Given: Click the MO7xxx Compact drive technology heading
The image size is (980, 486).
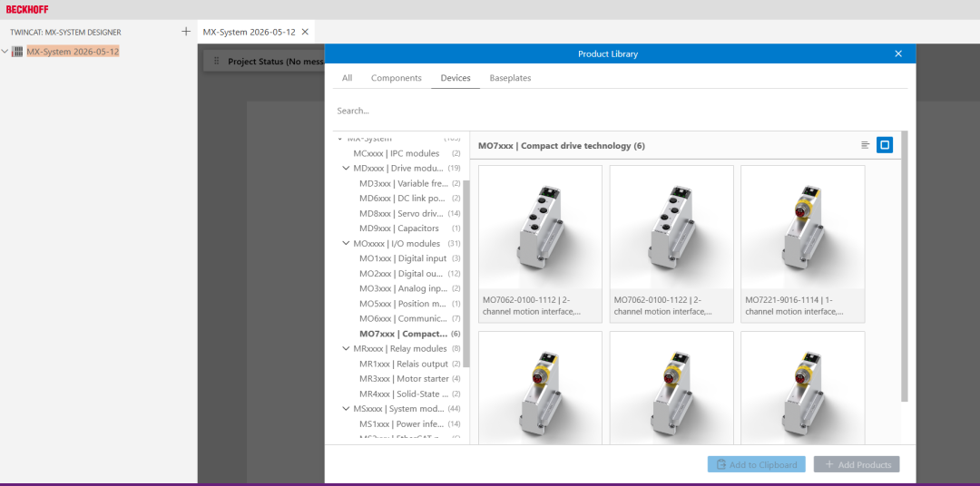Looking at the screenshot, I should point(562,146).
